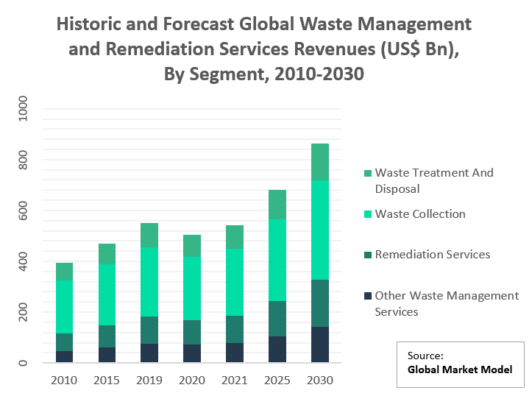Screen dimensions: 532x396
Task: Select the Remediation Services legend swatch
Action: pyautogui.click(x=365, y=255)
